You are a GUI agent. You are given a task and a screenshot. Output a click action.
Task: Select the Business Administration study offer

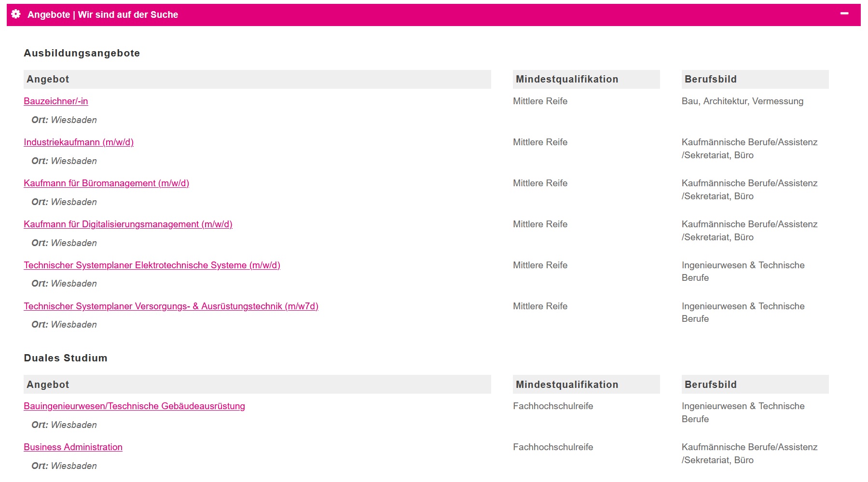point(73,447)
